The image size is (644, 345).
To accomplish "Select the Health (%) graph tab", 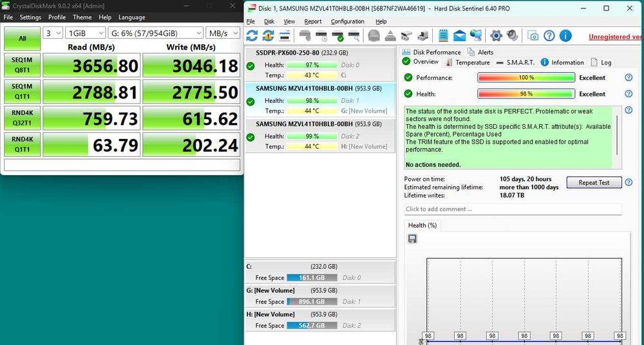I will point(422,225).
